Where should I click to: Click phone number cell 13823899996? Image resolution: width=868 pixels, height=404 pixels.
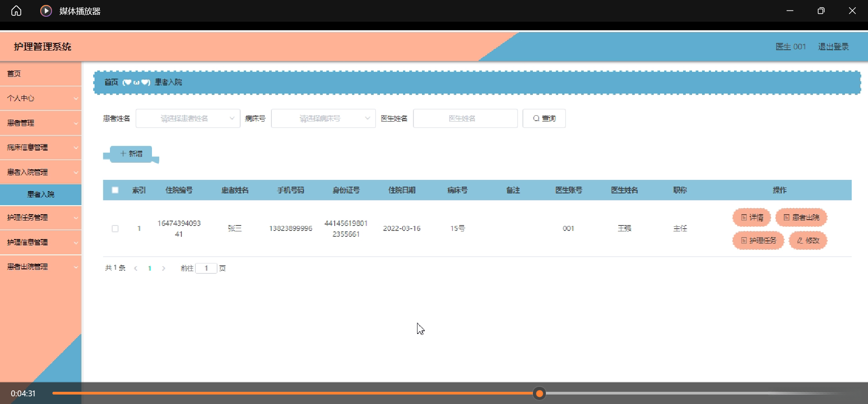pos(291,229)
